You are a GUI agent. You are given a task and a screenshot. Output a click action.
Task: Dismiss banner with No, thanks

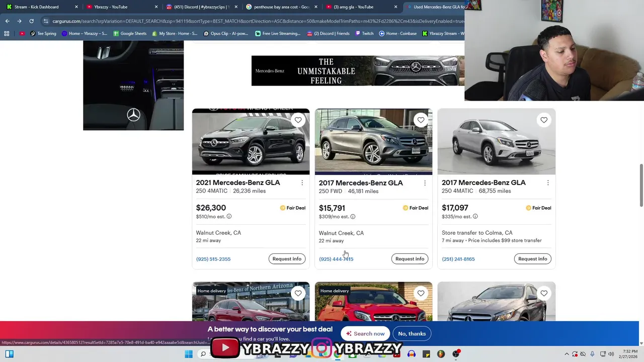(x=412, y=334)
